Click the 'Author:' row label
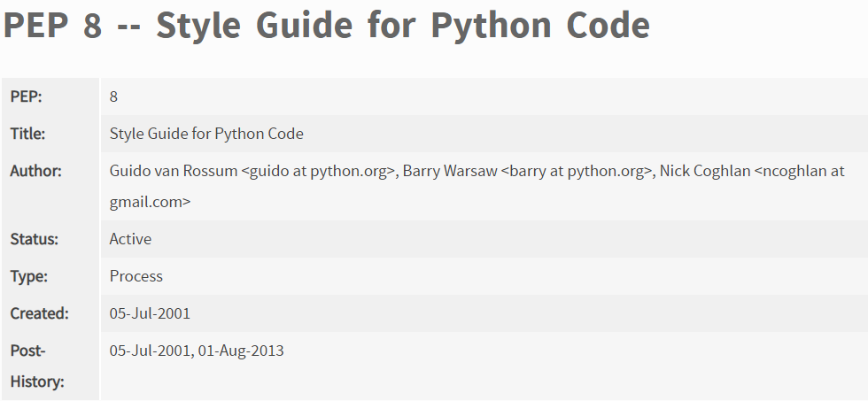The image size is (868, 401). [x=36, y=170]
